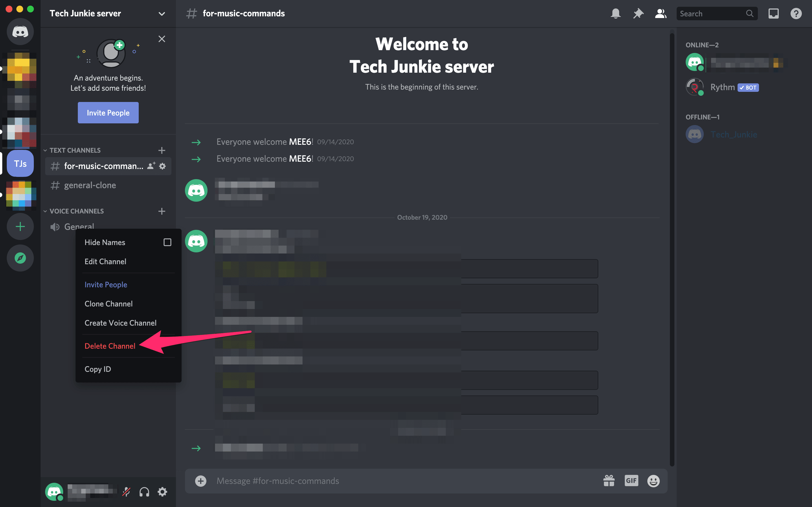Click the GIF button in message bar

pos(630,480)
